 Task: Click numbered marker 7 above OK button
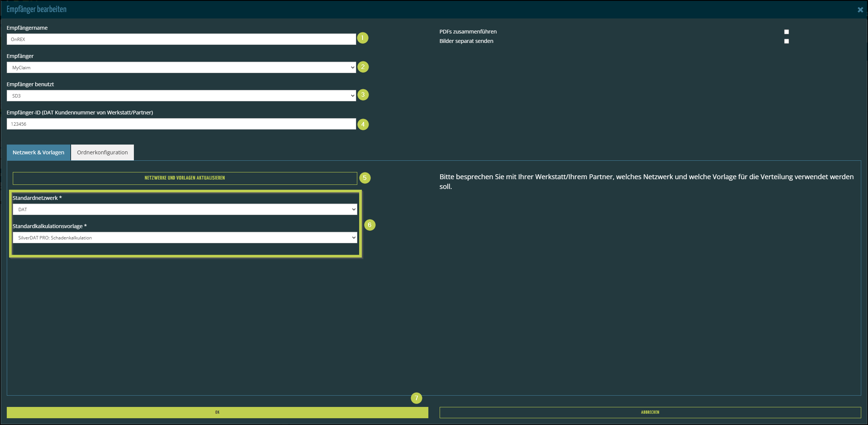[x=416, y=398]
